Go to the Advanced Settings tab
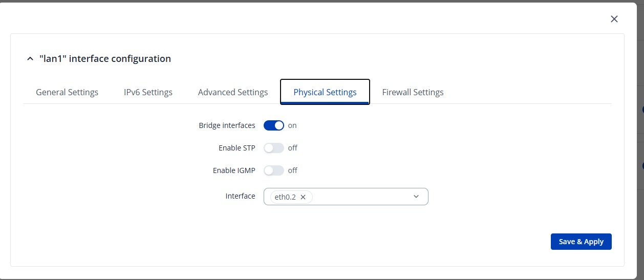The image size is (644, 280). tap(233, 92)
